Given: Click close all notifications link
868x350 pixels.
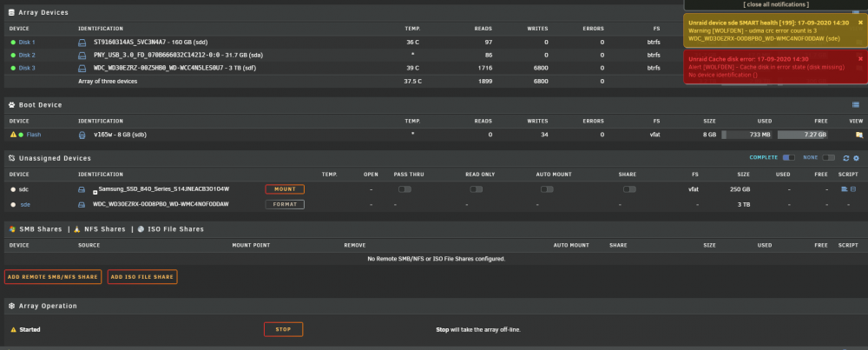Looking at the screenshot, I should pyautogui.click(x=776, y=4).
